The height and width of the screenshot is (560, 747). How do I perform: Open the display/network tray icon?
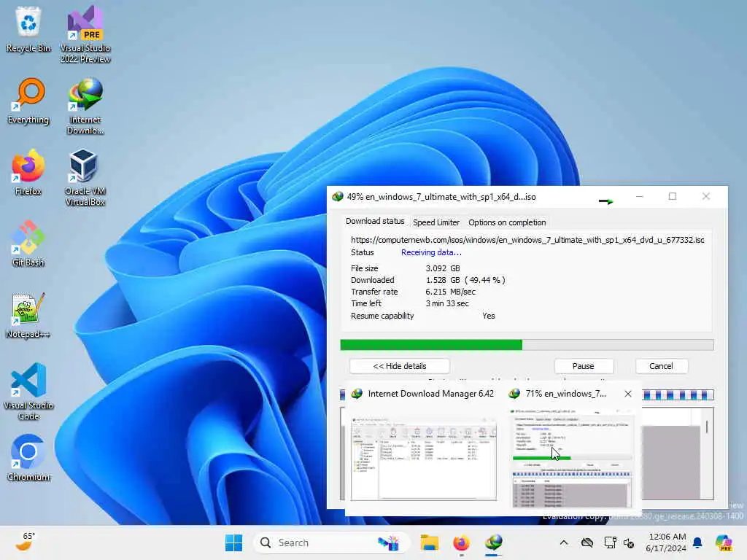pyautogui.click(x=610, y=542)
